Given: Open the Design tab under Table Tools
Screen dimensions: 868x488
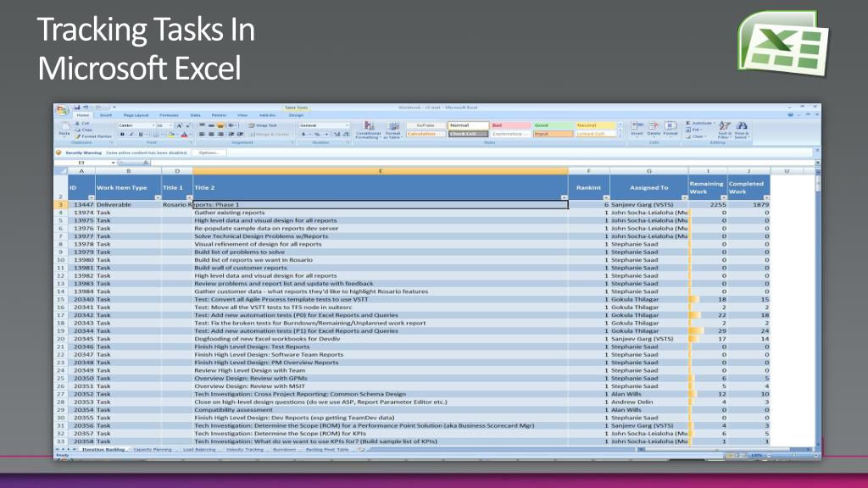Looking at the screenshot, I should 296,115.
